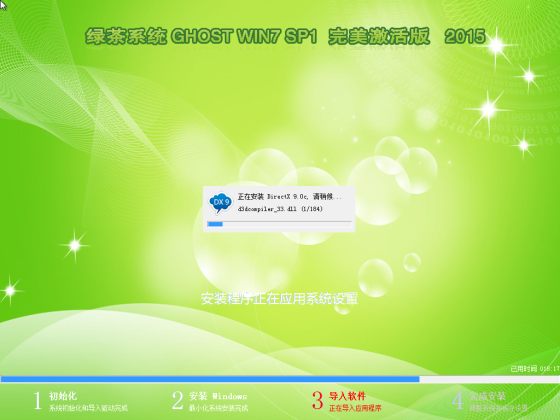Click the 安装程序正在应用系统设置 status text
The image size is (560, 420).
(x=279, y=299)
